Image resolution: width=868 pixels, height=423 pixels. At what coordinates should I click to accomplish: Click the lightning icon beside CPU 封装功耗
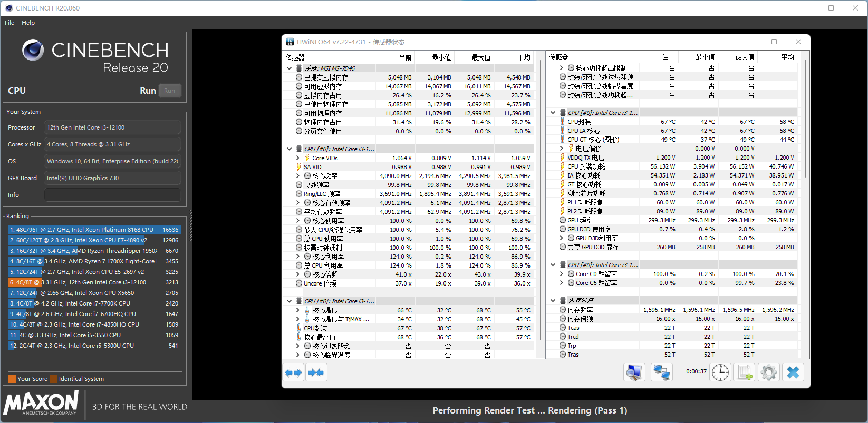[x=563, y=166]
